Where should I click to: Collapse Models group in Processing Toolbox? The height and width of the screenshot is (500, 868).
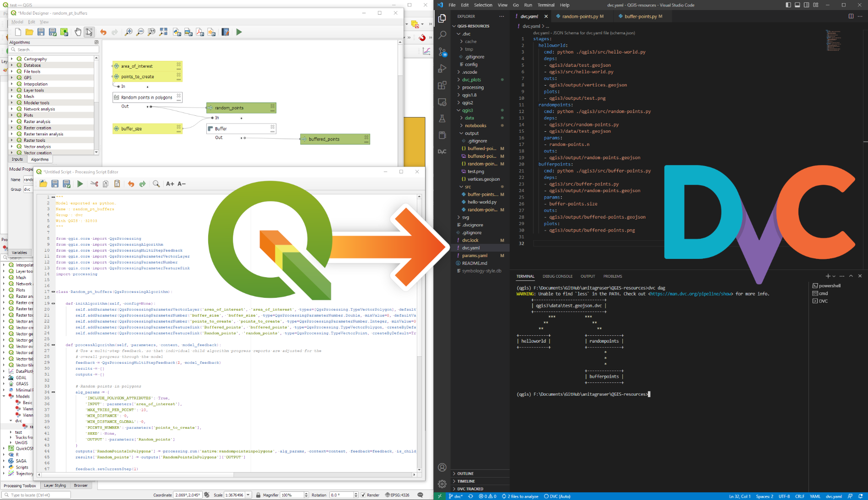coord(4,396)
